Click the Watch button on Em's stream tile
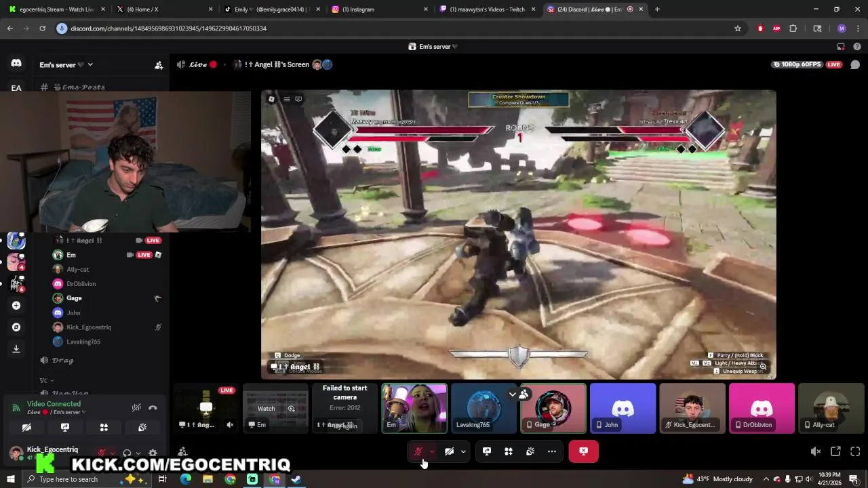The width and height of the screenshot is (868, 488). click(x=267, y=409)
